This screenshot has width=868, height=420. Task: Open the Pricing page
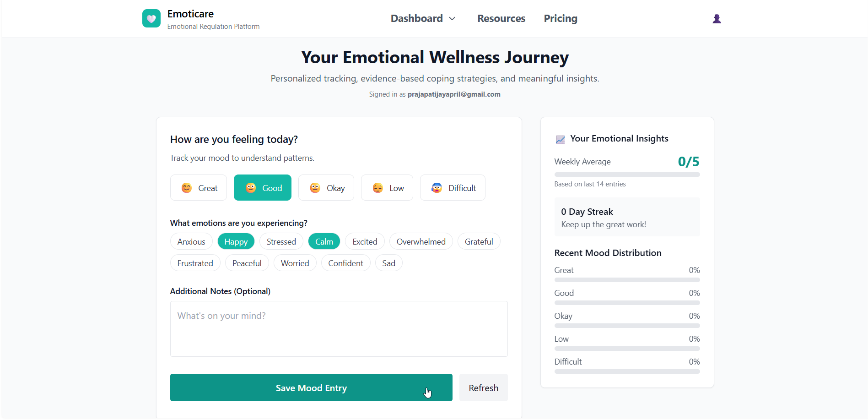tap(560, 18)
